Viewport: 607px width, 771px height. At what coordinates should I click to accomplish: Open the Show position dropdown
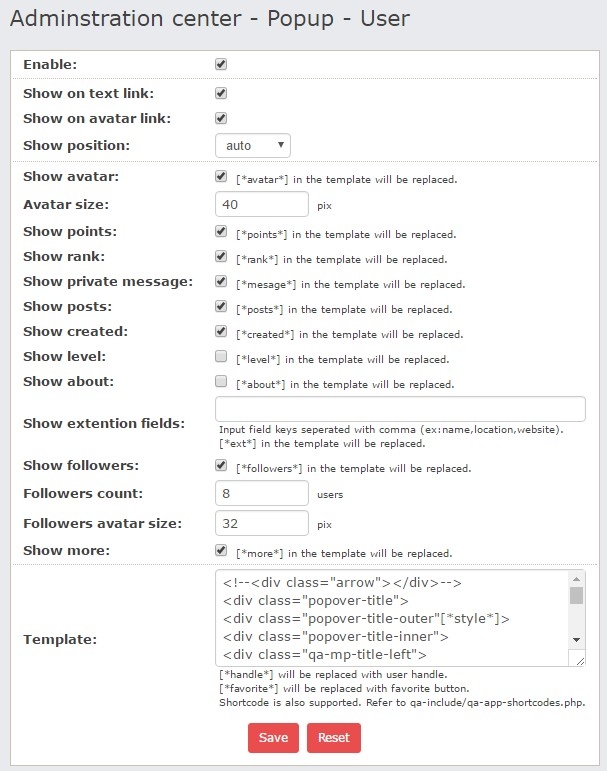[252, 146]
